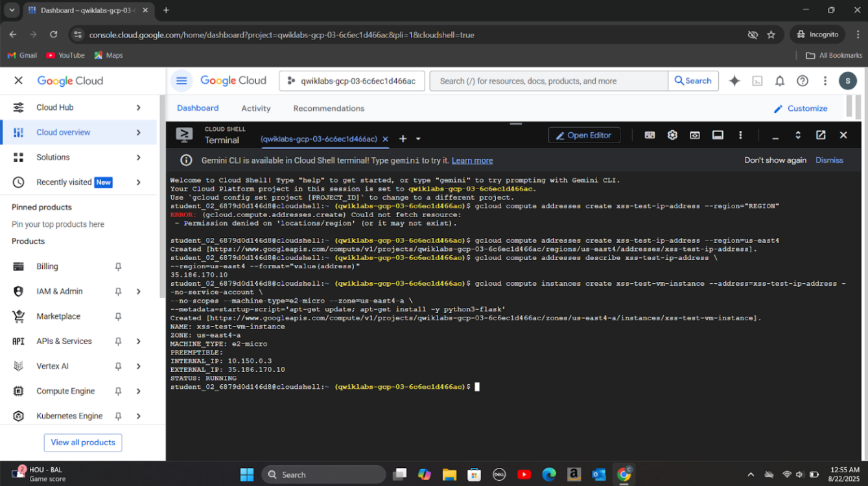Open the Gemini AI assistant sparkle icon

tap(734, 81)
